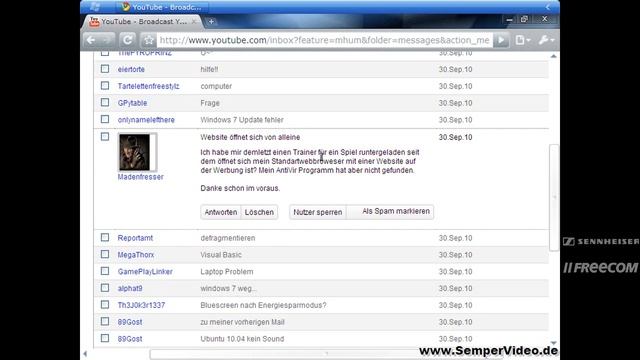Click Als Spam markieren button
The width and height of the screenshot is (640, 360).
390,212
